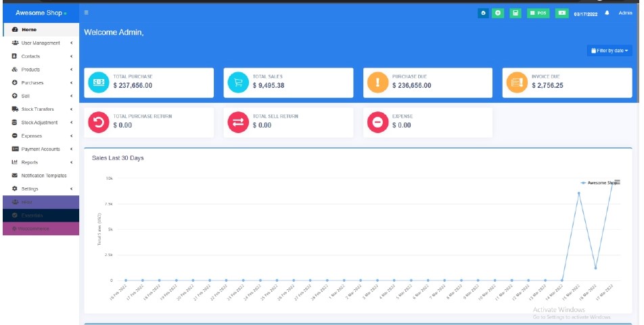Toggle Awesome Shop series in chart legend

tap(601, 182)
